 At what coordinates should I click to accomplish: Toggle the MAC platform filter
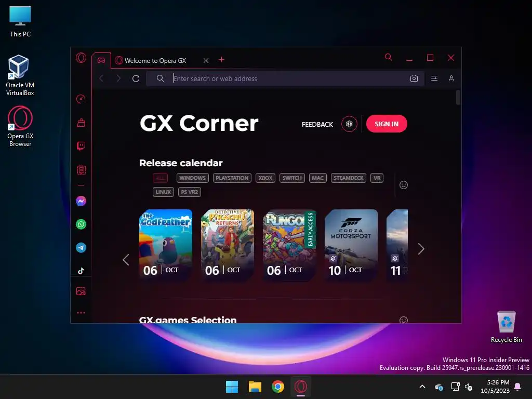click(x=317, y=178)
